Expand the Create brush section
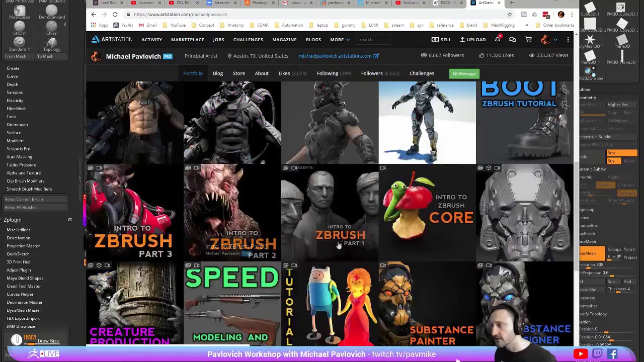Image resolution: width=644 pixels, height=362 pixels. [13, 68]
